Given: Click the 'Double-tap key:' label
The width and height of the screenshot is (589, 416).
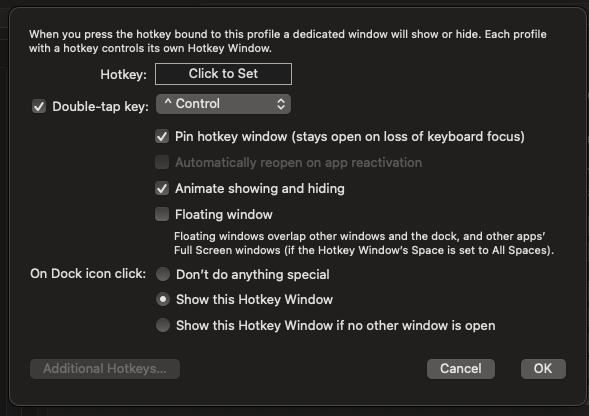Looking at the screenshot, I should (100, 107).
